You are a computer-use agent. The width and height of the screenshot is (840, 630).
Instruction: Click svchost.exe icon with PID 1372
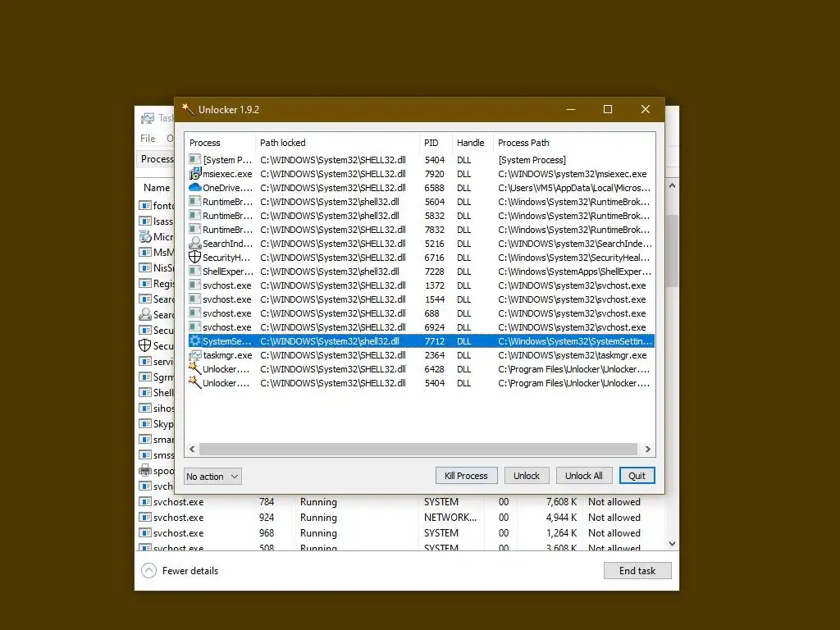(x=195, y=285)
